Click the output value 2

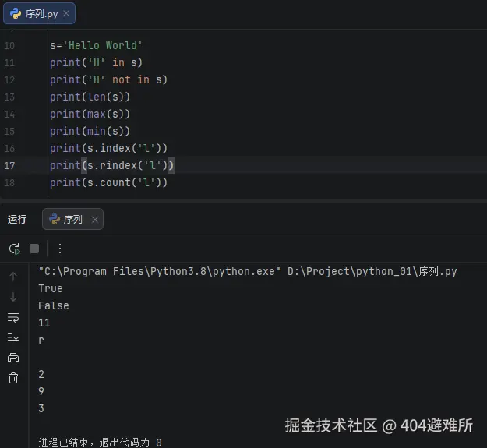pyautogui.click(x=41, y=374)
